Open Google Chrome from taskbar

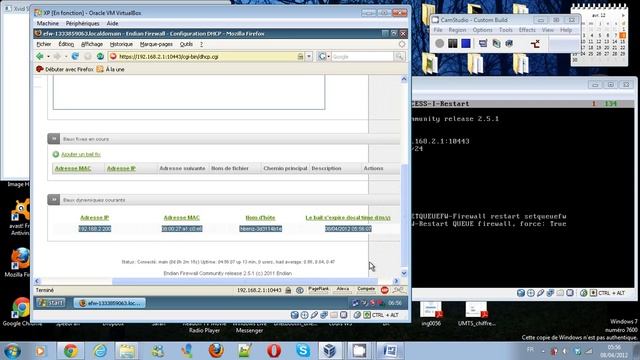pos(71,351)
